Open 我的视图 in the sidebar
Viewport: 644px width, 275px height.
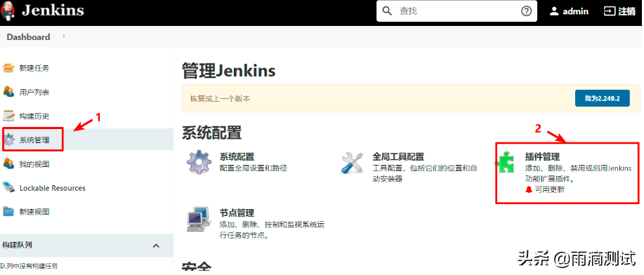coord(34,165)
